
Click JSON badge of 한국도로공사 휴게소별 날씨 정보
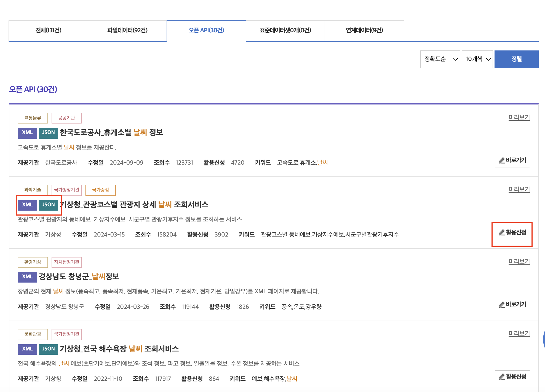click(x=48, y=133)
